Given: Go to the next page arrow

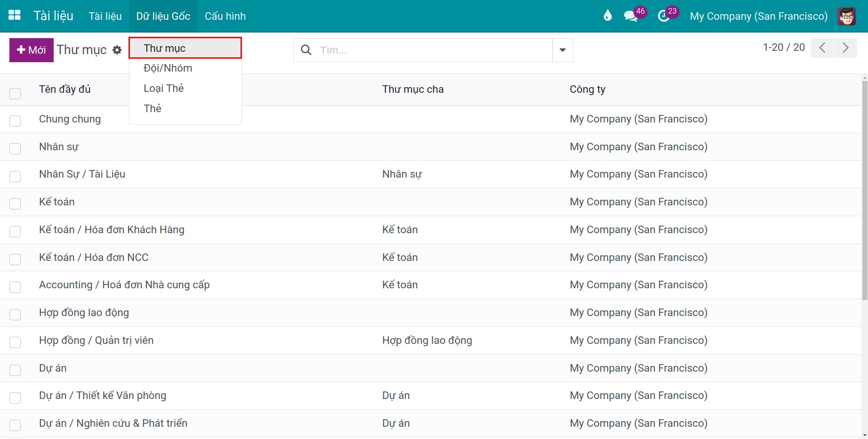Looking at the screenshot, I should pos(846,48).
